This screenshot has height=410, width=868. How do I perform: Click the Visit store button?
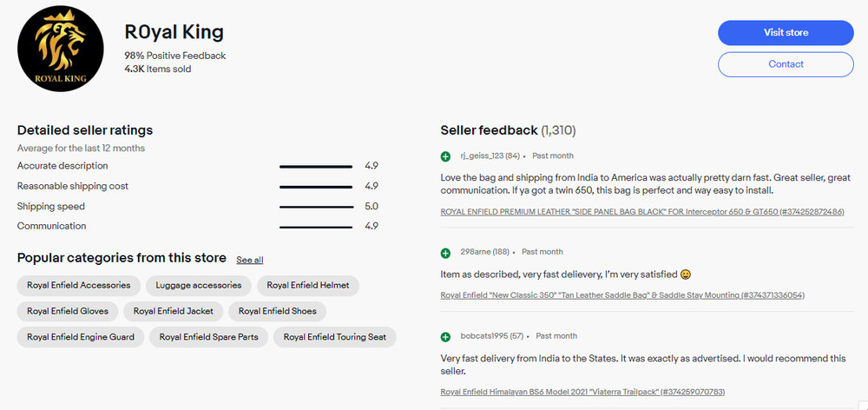[786, 33]
